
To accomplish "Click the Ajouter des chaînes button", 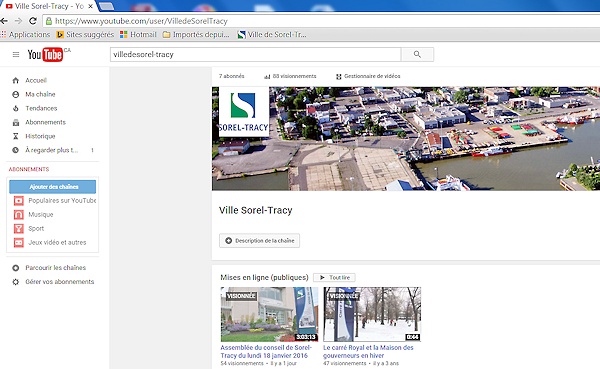I will 53,187.
